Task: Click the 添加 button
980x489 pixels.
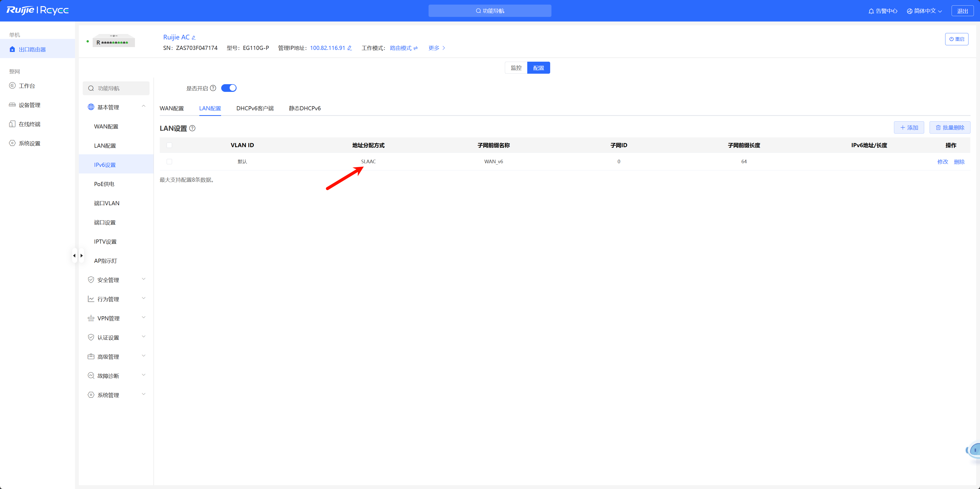Action: click(909, 128)
